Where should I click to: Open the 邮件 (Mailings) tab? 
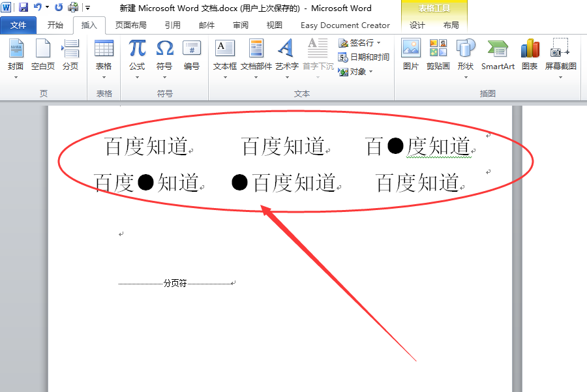207,25
